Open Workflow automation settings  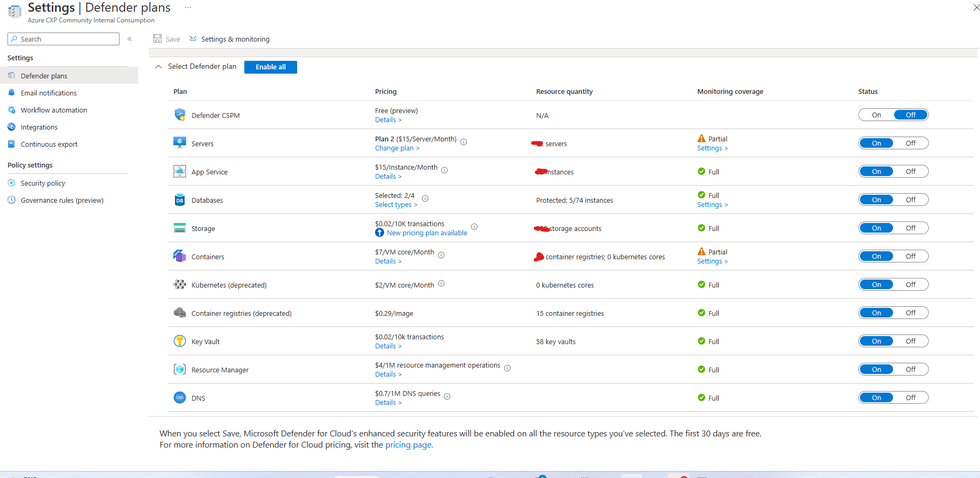tap(69, 110)
